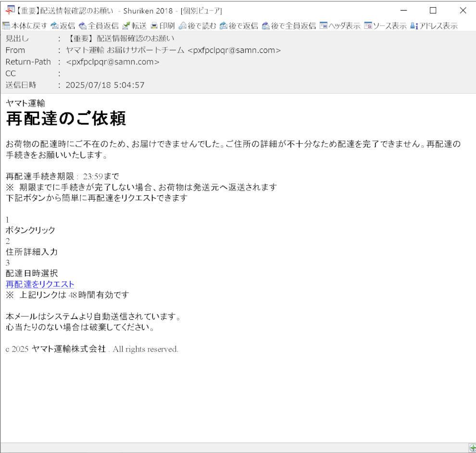
Task: Mark the mail 後で読む (read later)
Action: coord(197,26)
